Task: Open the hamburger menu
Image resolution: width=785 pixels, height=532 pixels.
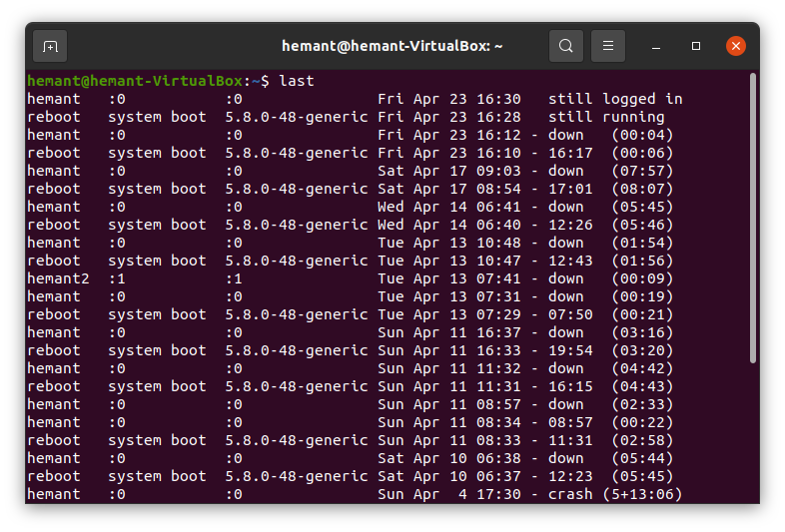Action: pyautogui.click(x=608, y=46)
